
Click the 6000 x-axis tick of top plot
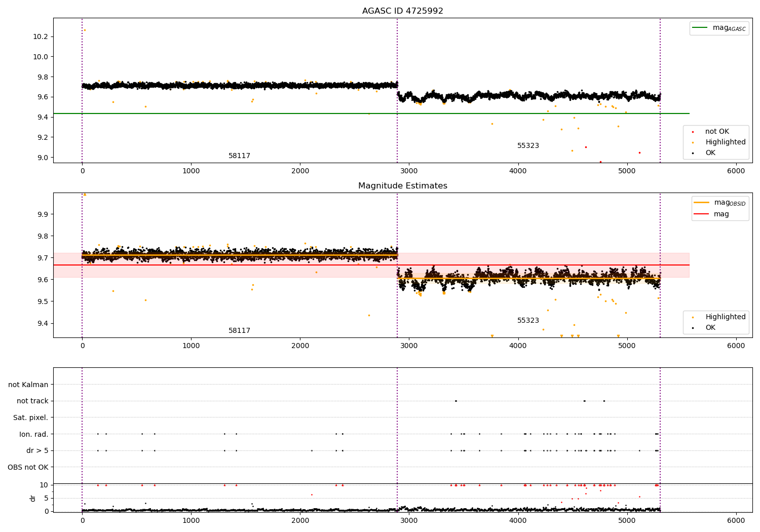pyautogui.click(x=736, y=171)
